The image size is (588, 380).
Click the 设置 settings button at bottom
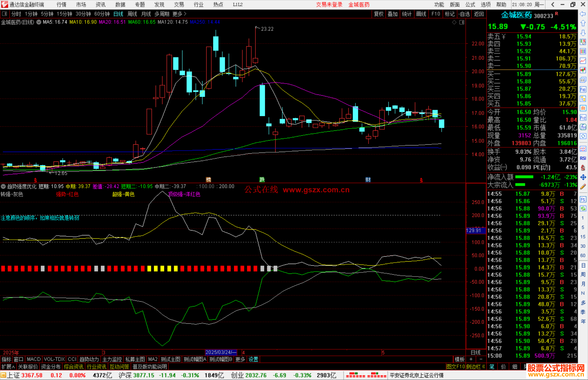253,360
